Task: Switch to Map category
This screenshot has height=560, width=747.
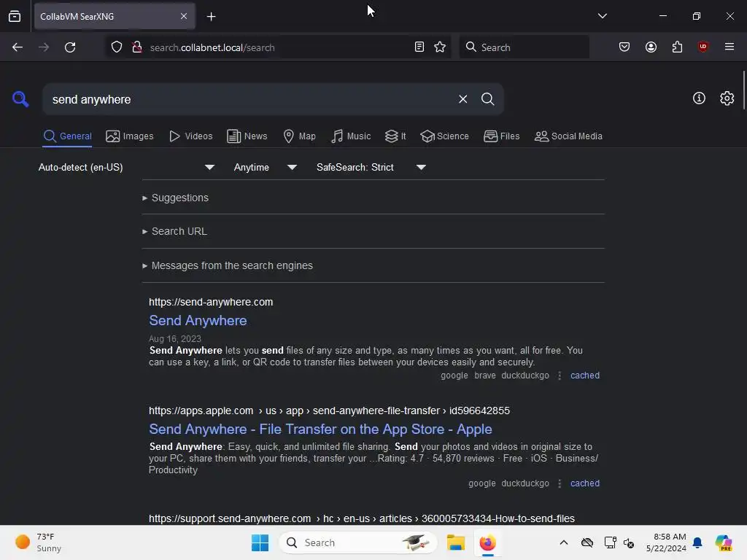Action: point(299,136)
